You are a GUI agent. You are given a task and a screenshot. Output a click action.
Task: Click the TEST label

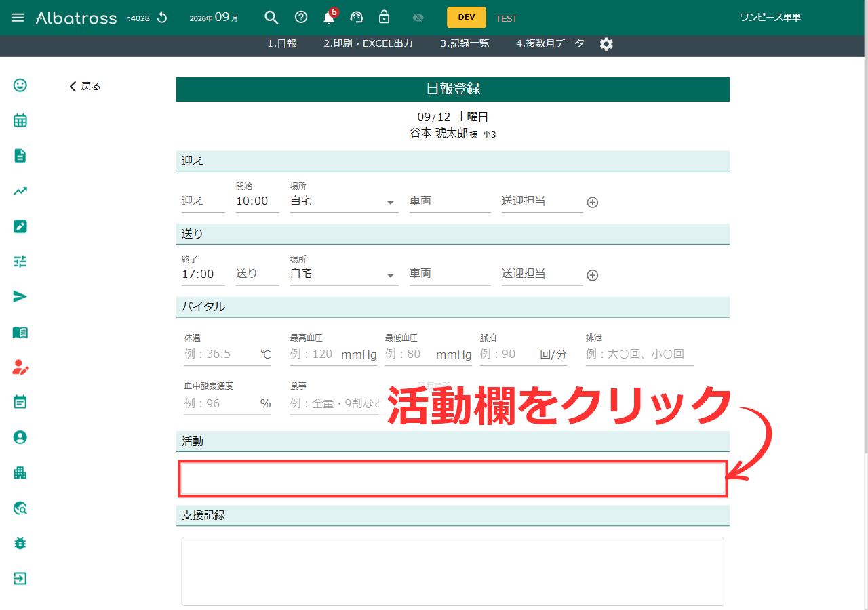[x=507, y=18]
